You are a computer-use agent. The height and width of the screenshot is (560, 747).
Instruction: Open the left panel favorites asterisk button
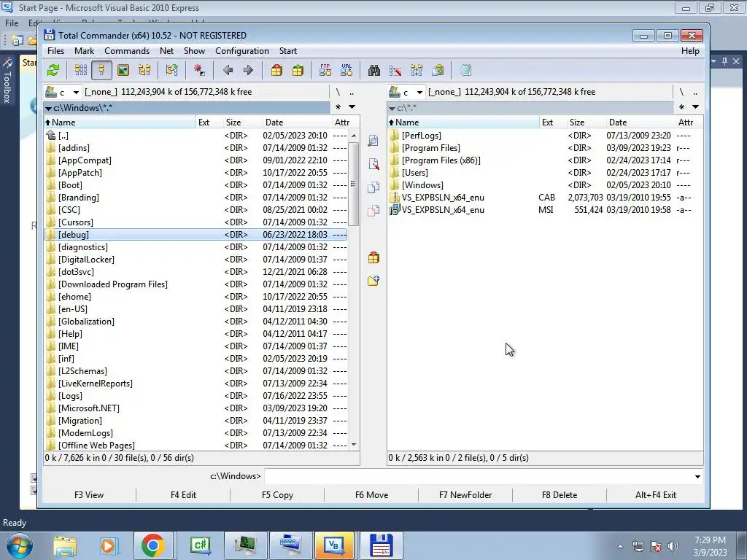tap(338, 107)
